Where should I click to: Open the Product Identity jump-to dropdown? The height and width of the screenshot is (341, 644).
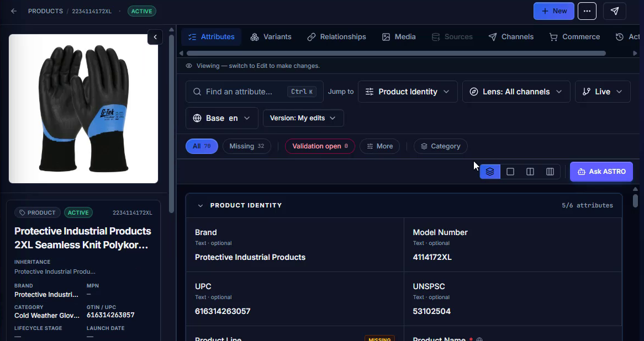point(408,92)
